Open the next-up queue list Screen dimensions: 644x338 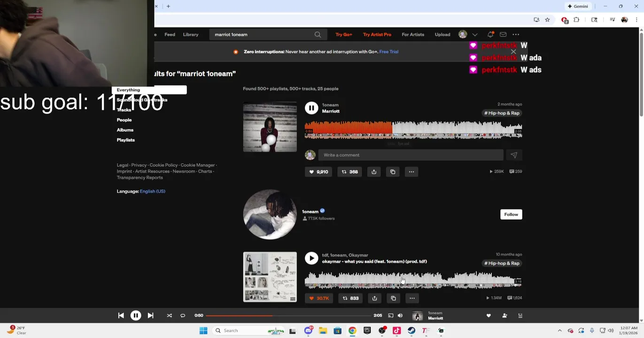[520, 316]
